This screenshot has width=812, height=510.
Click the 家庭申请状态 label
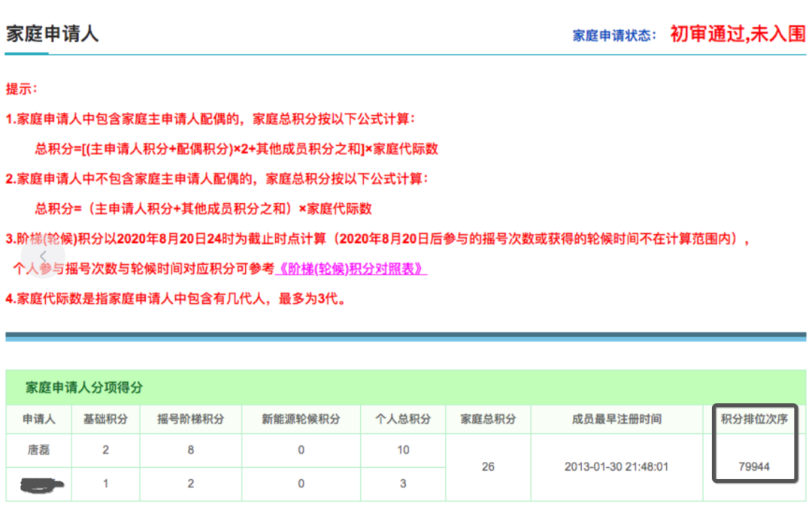point(614,36)
